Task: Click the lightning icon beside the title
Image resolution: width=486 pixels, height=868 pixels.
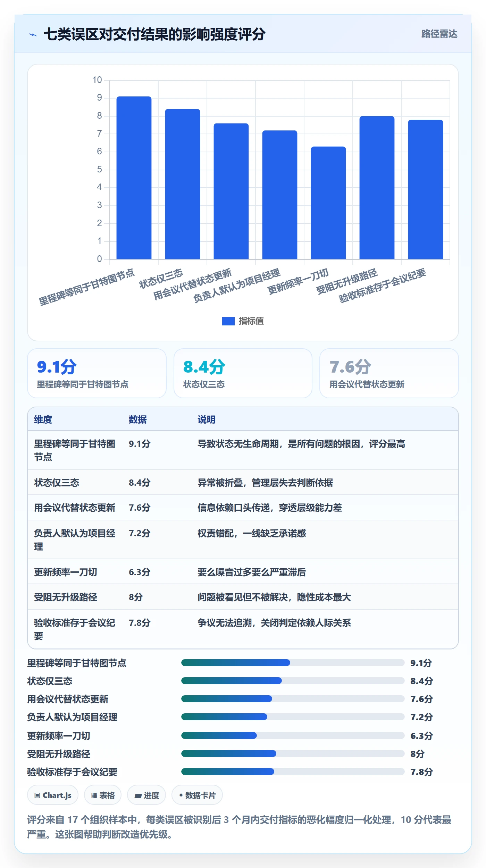Action: [x=33, y=35]
